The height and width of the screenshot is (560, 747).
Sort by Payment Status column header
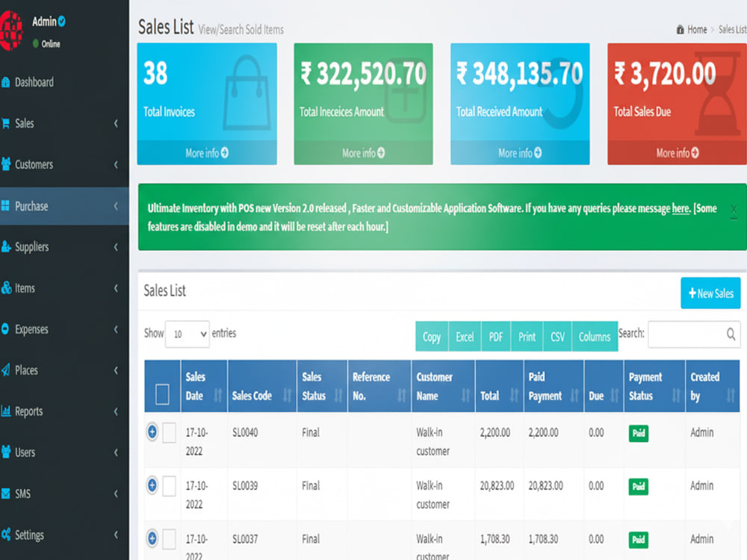[654, 386]
